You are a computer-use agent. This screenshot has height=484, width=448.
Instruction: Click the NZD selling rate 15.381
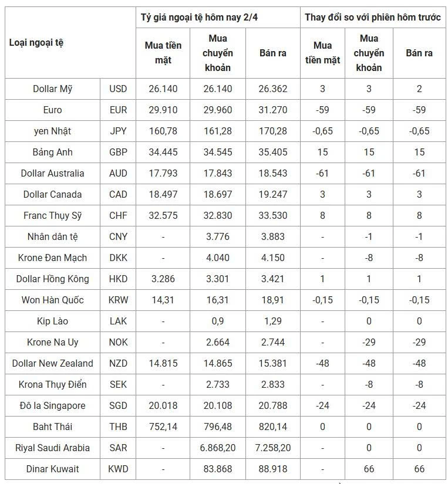[272, 363]
